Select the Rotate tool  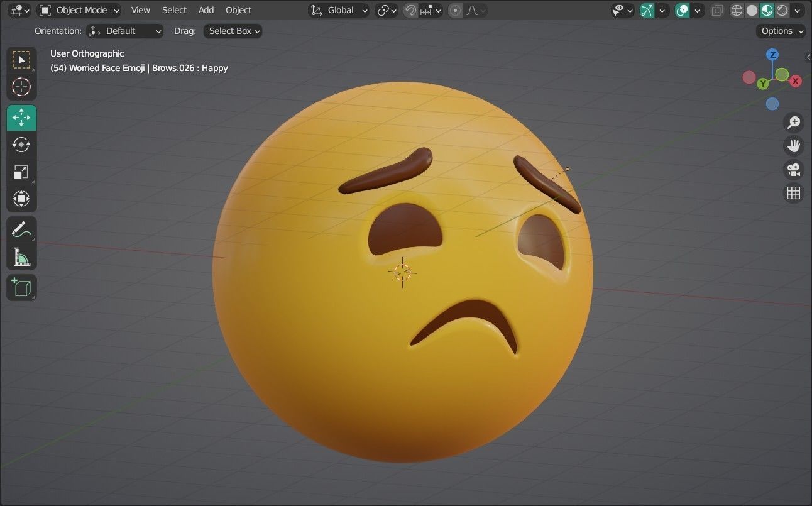pos(21,145)
